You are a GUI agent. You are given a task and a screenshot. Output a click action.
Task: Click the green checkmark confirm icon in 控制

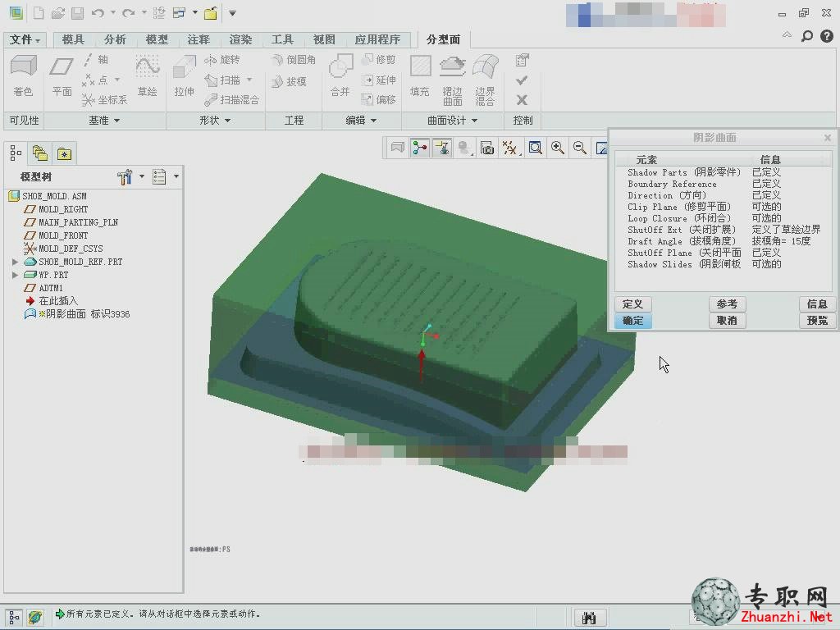(522, 80)
